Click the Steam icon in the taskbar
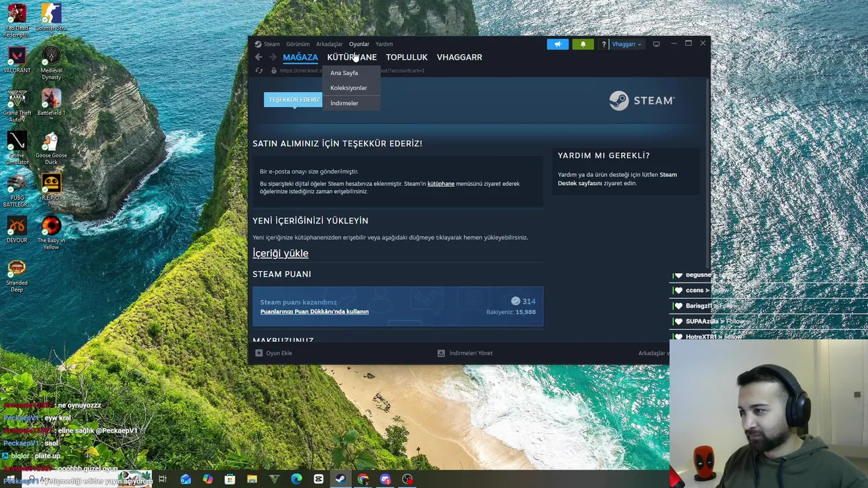The width and height of the screenshot is (868, 488). 340,479
